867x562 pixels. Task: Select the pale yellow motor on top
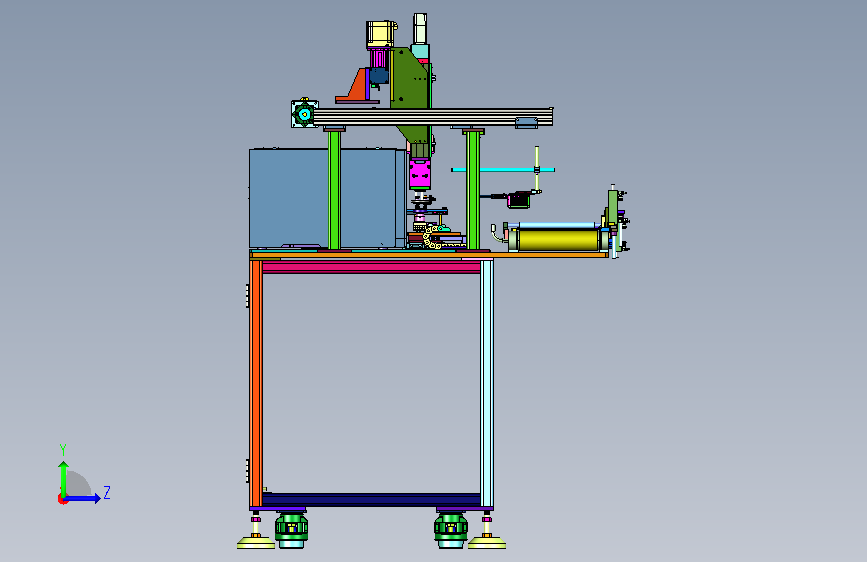coord(380,34)
